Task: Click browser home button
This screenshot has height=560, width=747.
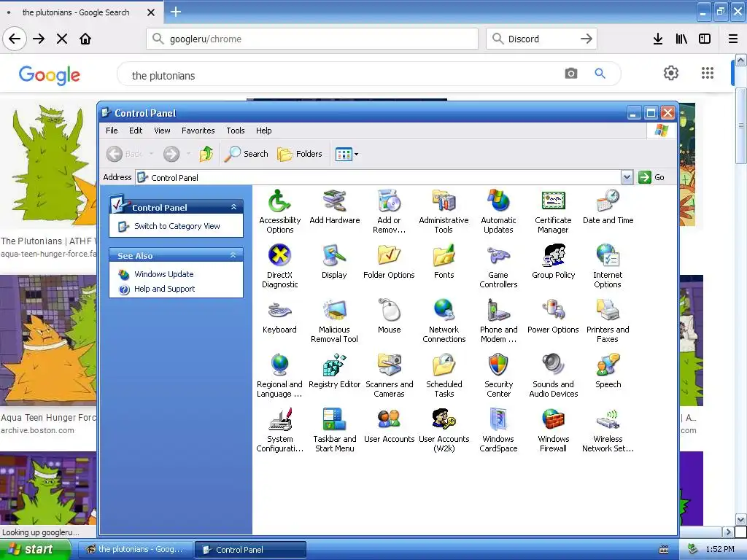Action: pos(85,39)
